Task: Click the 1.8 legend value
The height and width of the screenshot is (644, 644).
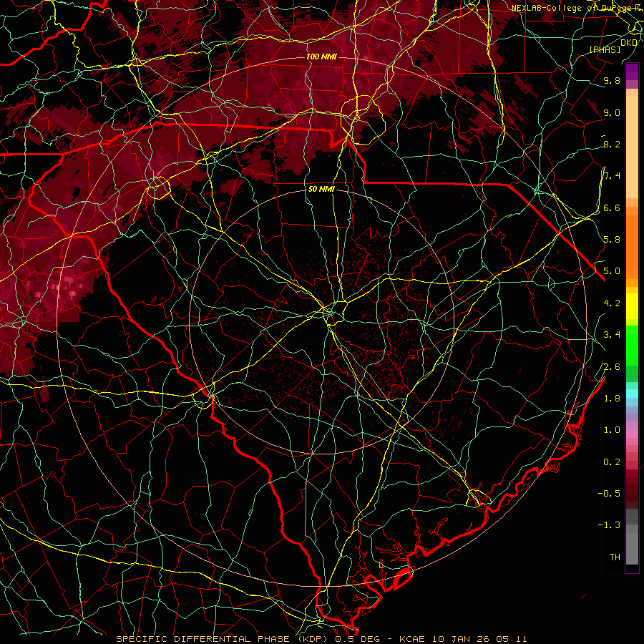Action: (612, 399)
